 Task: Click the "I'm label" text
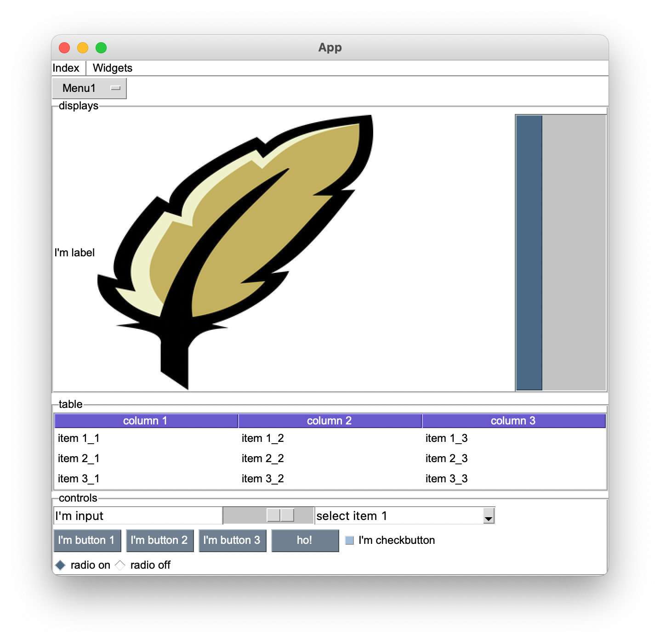coord(74,253)
